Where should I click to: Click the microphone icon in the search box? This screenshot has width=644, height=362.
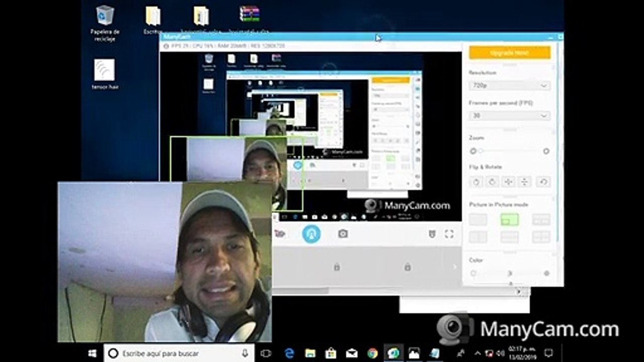click(245, 353)
